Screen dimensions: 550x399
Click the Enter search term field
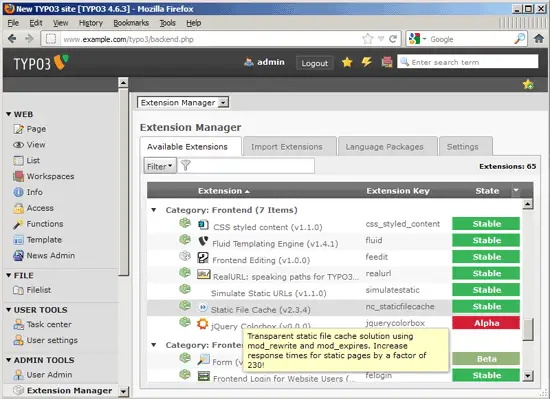coord(468,62)
